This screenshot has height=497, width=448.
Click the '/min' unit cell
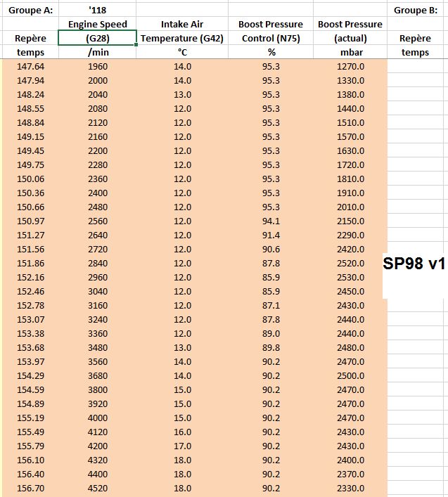(x=97, y=52)
